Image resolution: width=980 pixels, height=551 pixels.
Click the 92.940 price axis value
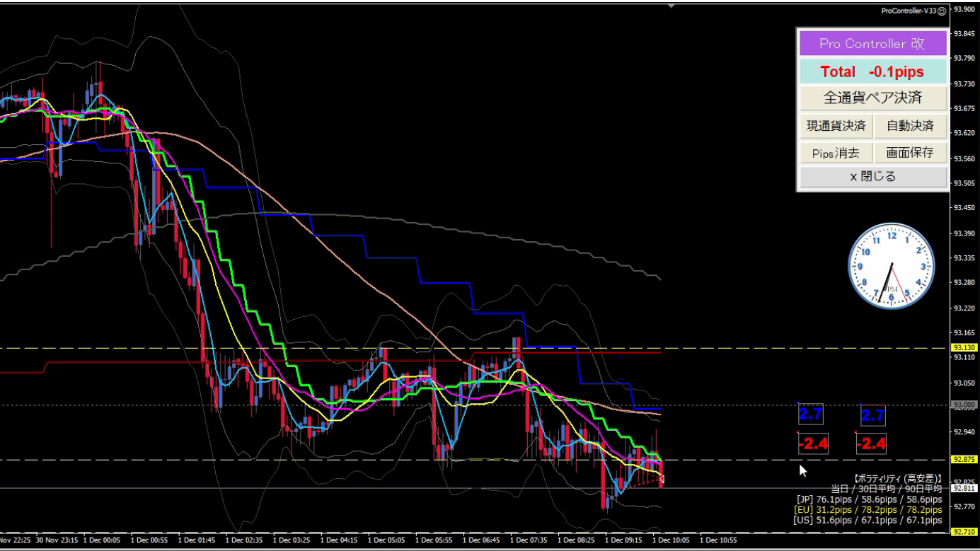pyautogui.click(x=964, y=431)
